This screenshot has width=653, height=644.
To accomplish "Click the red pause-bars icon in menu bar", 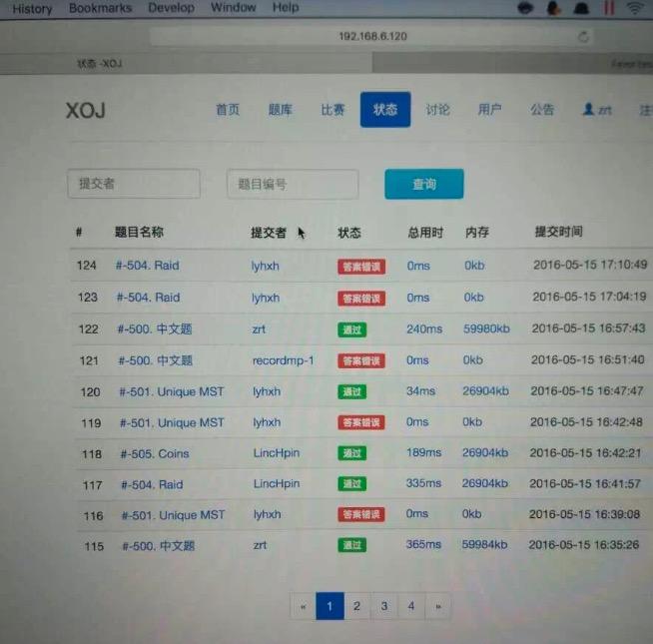I will (607, 8).
